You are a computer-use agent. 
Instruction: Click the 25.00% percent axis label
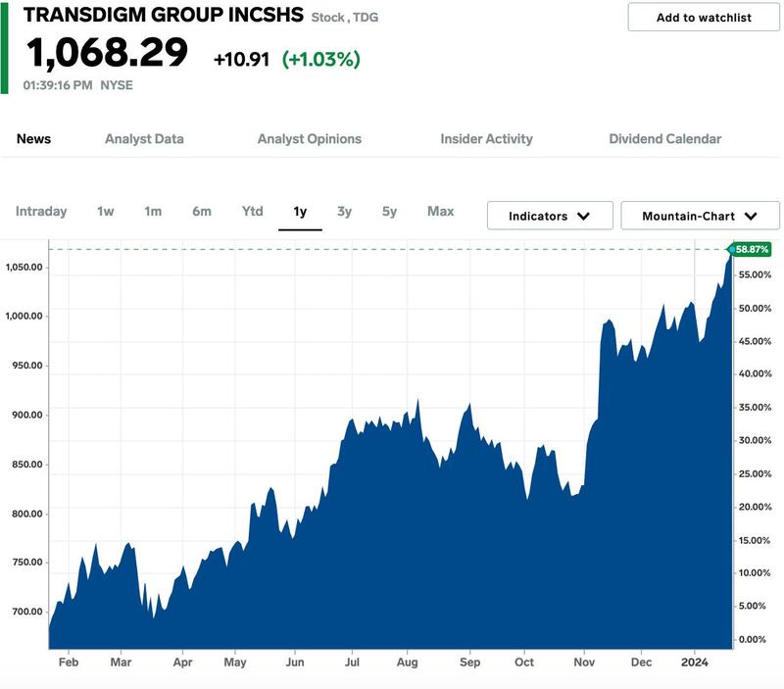click(755, 474)
